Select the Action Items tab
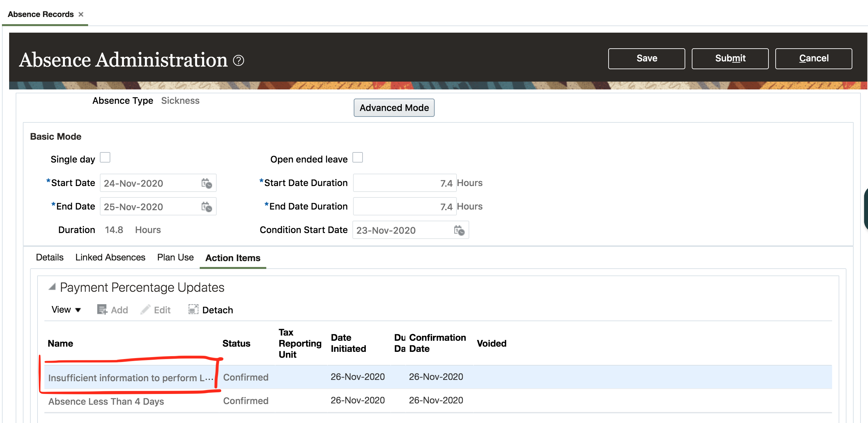Viewport: 868px width, 423px height. (x=233, y=258)
